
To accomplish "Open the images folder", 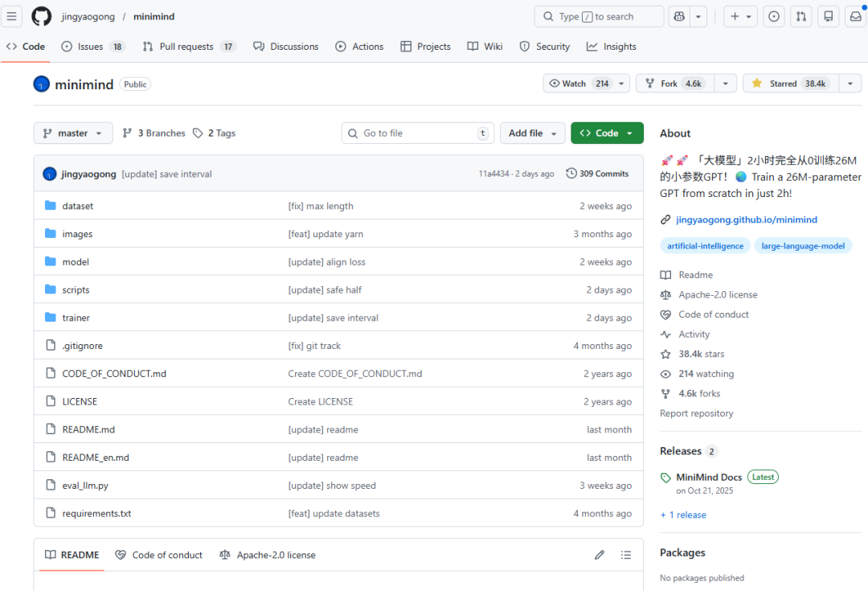I will (x=77, y=234).
